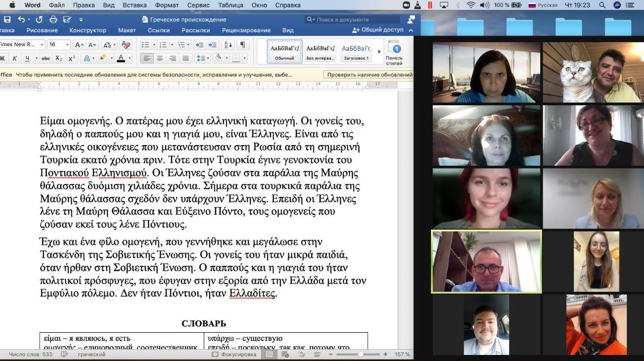Apply subscript formatting X₂

pyautogui.click(x=59, y=58)
